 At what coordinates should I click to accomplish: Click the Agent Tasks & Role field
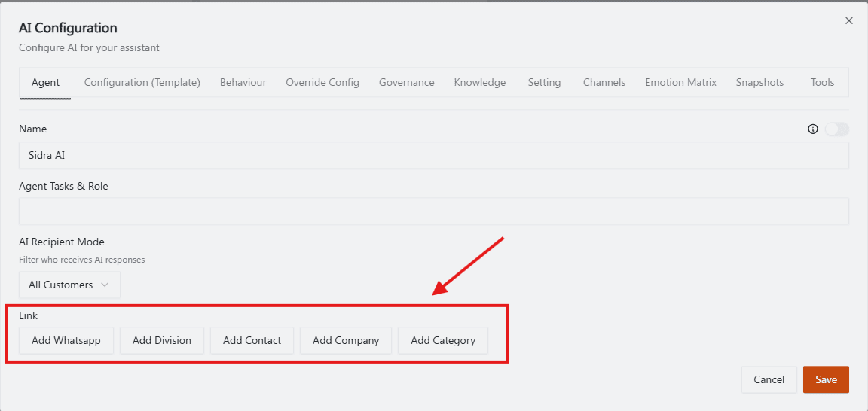[434, 211]
